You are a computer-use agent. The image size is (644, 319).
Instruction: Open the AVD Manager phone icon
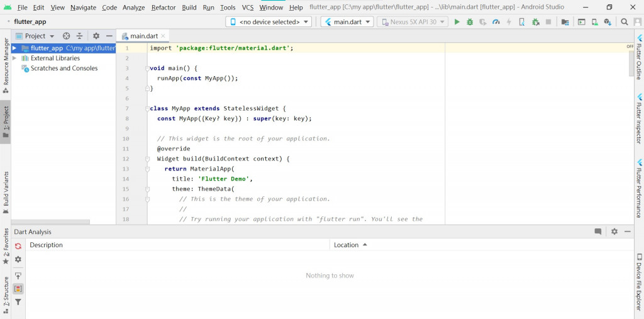pyautogui.click(x=594, y=22)
